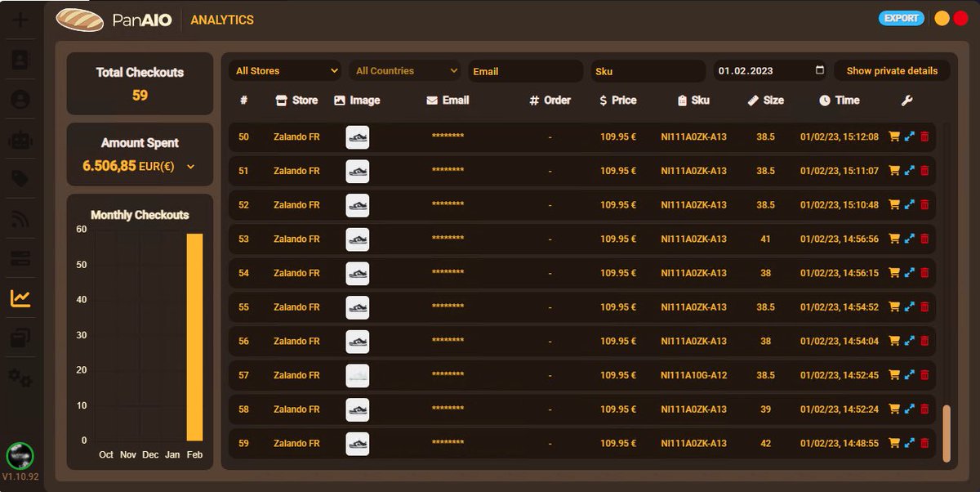980x492 pixels.
Task: Click the Feb bar in Monthly Checkouts
Action: [194, 338]
